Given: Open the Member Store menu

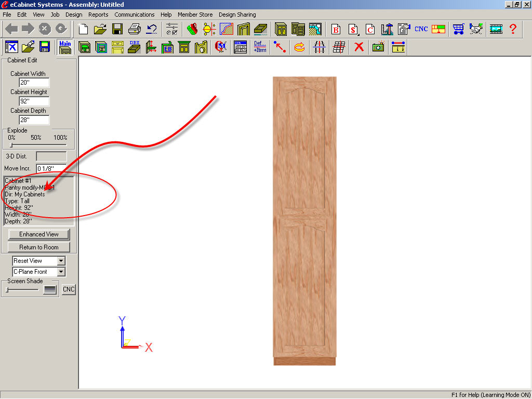Looking at the screenshot, I should point(195,15).
